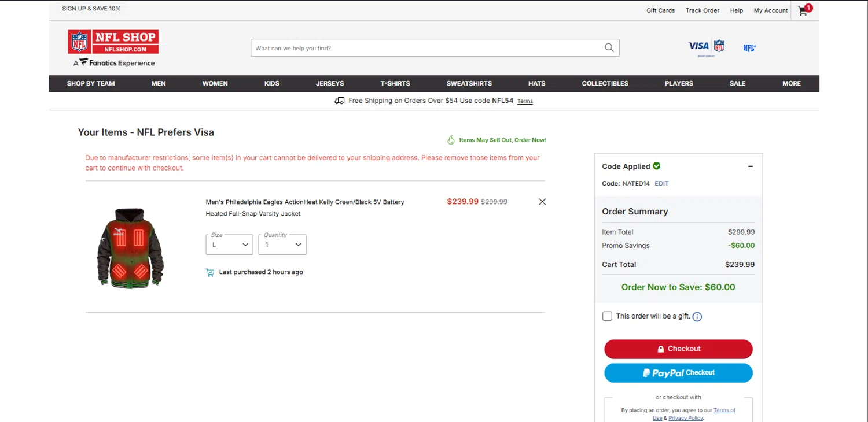The image size is (868, 422).
Task: Open the shopping cart icon
Action: coord(804,10)
